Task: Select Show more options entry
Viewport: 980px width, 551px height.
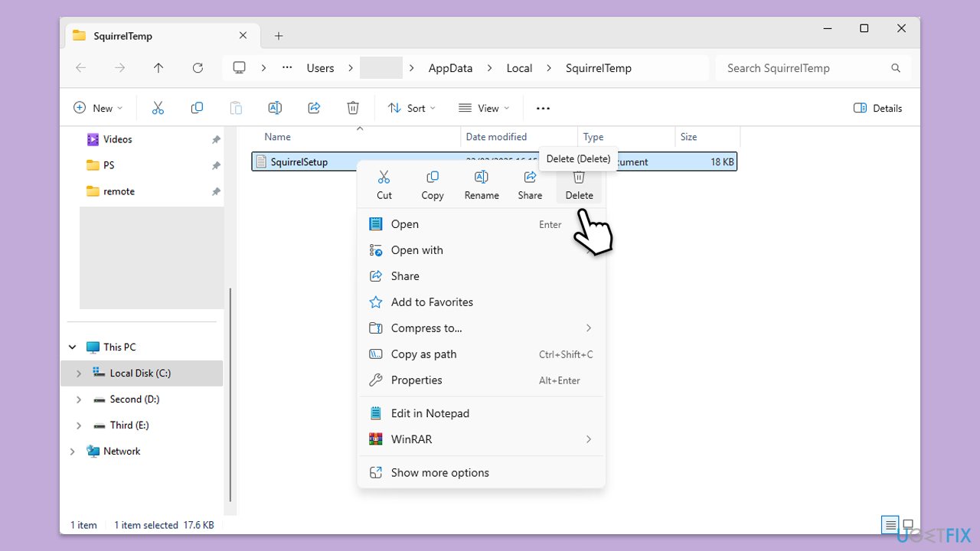Action: click(x=439, y=473)
